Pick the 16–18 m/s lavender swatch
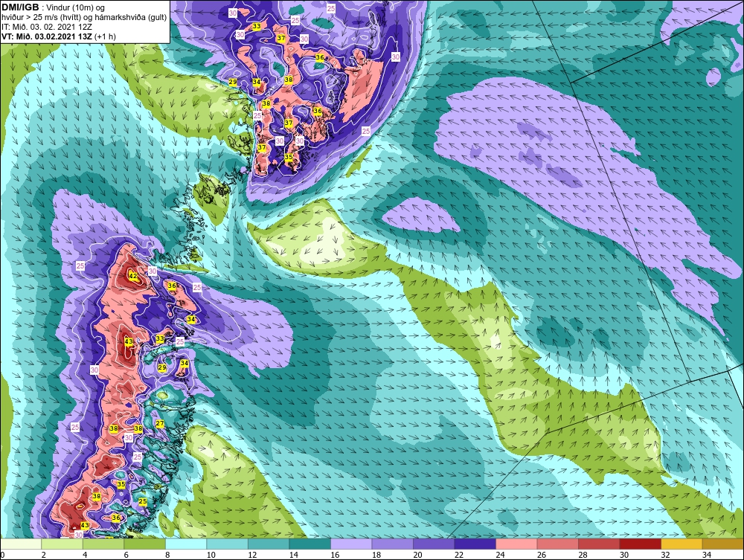This screenshot has height=560, width=744. pos(351,544)
